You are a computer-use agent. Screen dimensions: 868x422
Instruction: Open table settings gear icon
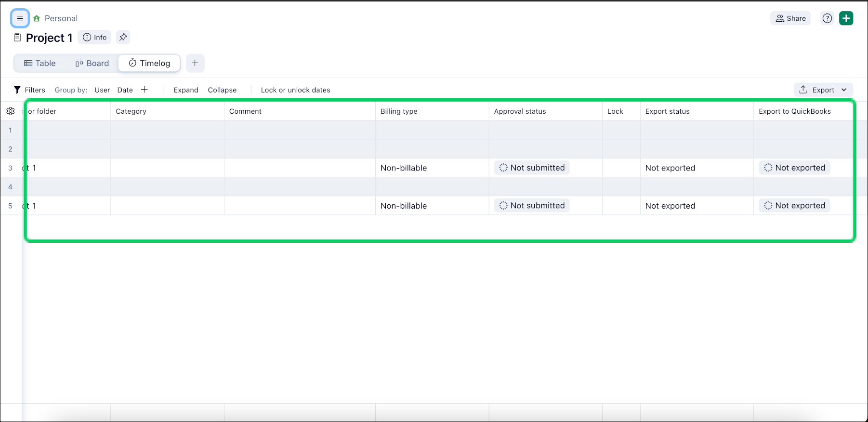click(x=11, y=111)
